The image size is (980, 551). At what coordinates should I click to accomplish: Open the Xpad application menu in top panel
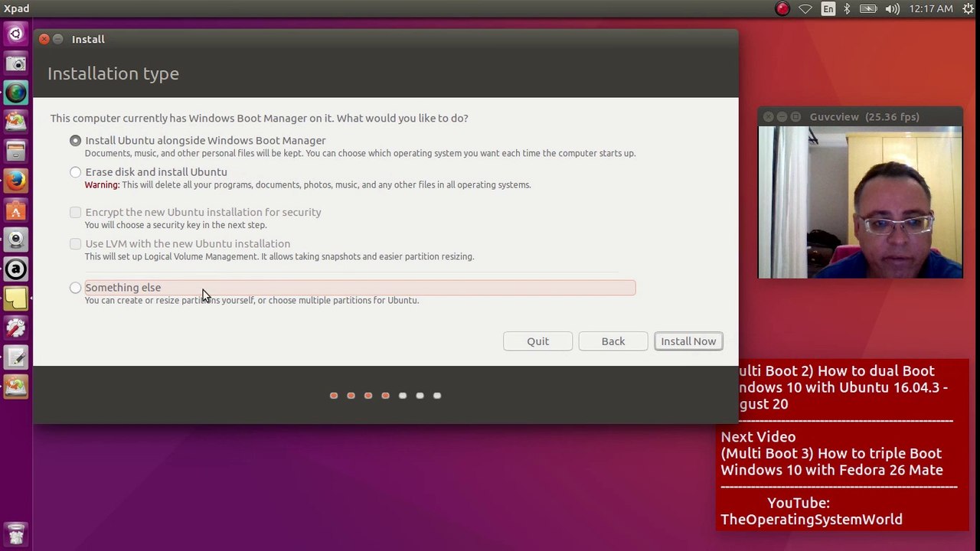pos(16,8)
